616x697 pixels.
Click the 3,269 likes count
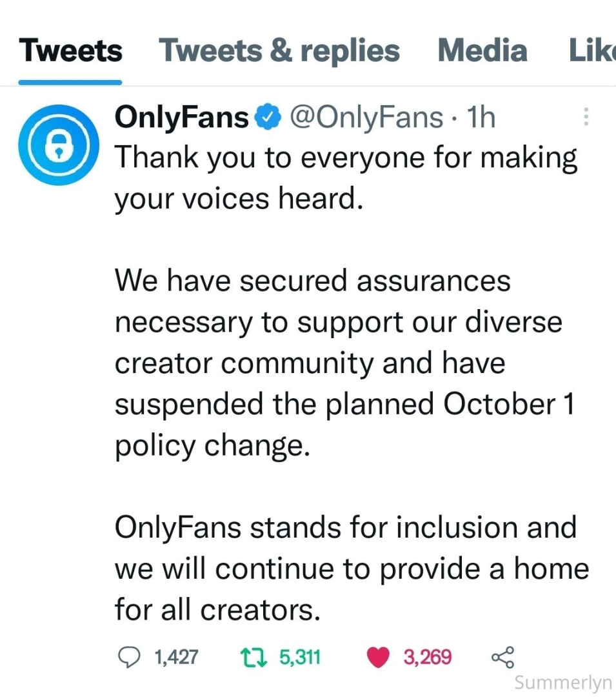pyautogui.click(x=427, y=657)
